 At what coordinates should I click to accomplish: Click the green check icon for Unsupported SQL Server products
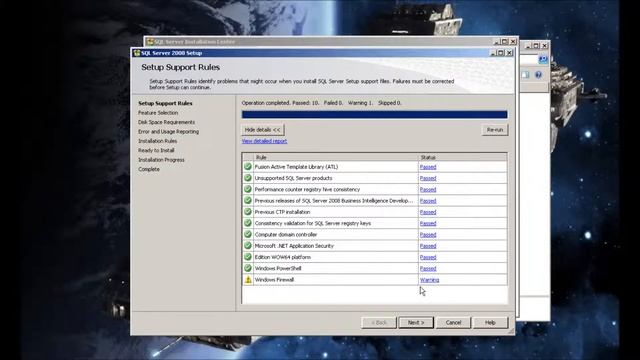[248, 178]
